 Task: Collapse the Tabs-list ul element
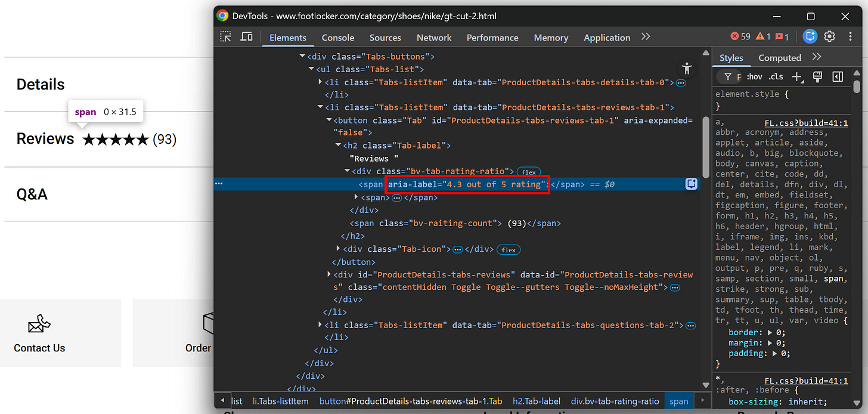click(x=311, y=69)
